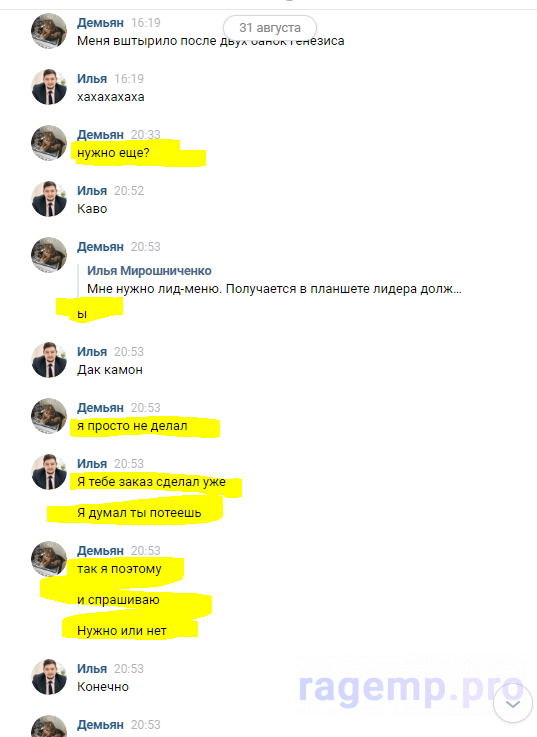The image size is (537, 737).
Task: Select the message Нужно или нет
Action: 122,631
